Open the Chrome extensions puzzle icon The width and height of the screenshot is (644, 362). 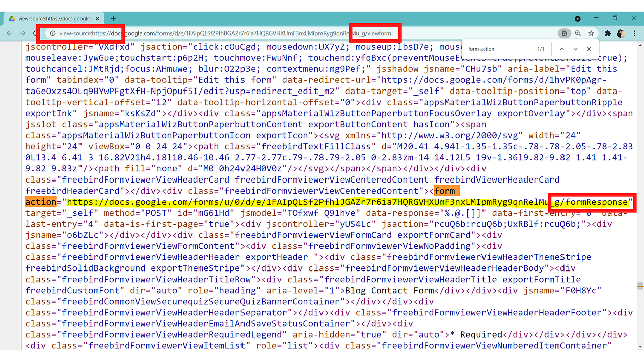[x=608, y=32]
